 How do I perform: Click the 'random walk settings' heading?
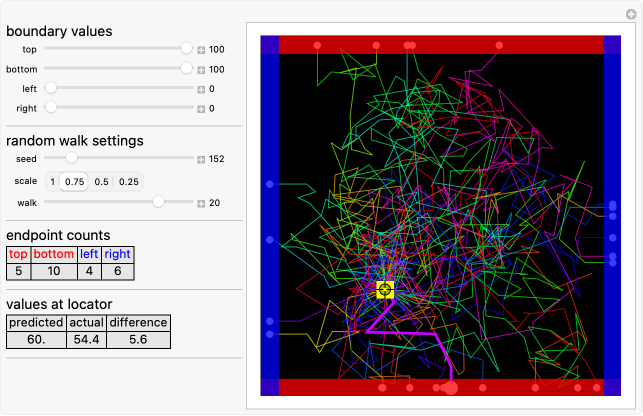[75, 141]
